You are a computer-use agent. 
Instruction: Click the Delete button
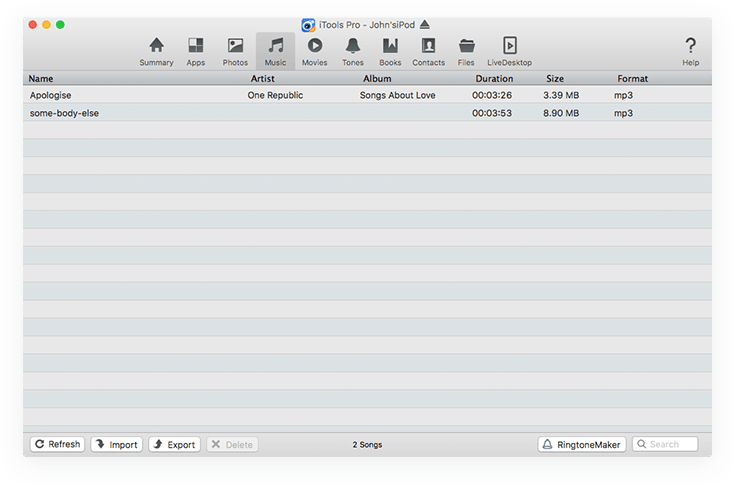tap(232, 444)
